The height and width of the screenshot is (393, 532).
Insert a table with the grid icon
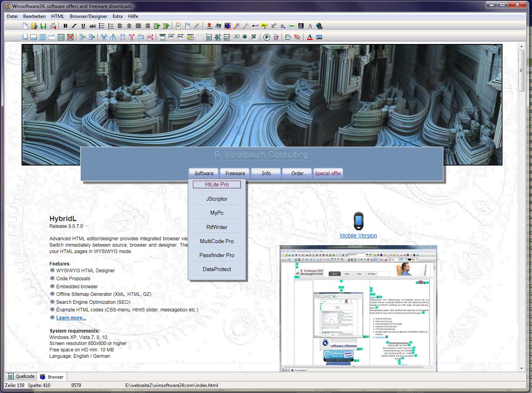tap(61, 37)
